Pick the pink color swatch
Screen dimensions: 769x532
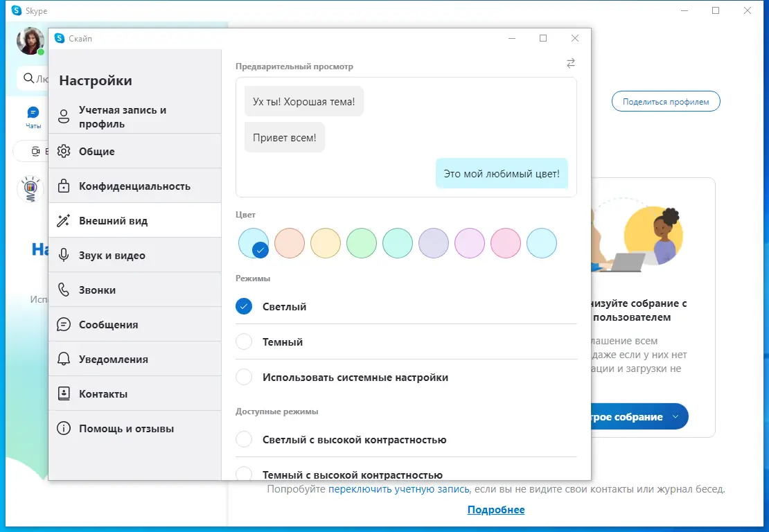506,243
